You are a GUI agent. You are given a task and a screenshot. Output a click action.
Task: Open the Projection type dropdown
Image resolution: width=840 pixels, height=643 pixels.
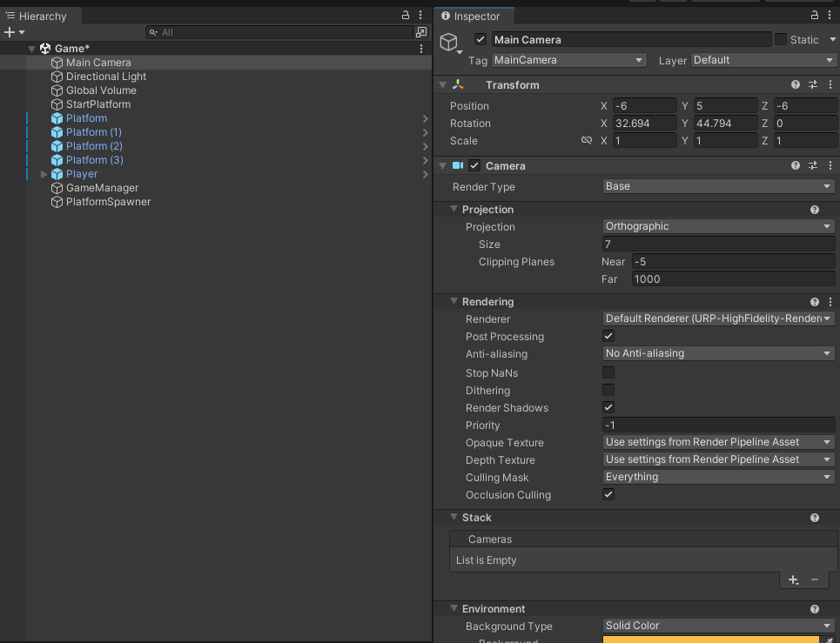(718, 227)
